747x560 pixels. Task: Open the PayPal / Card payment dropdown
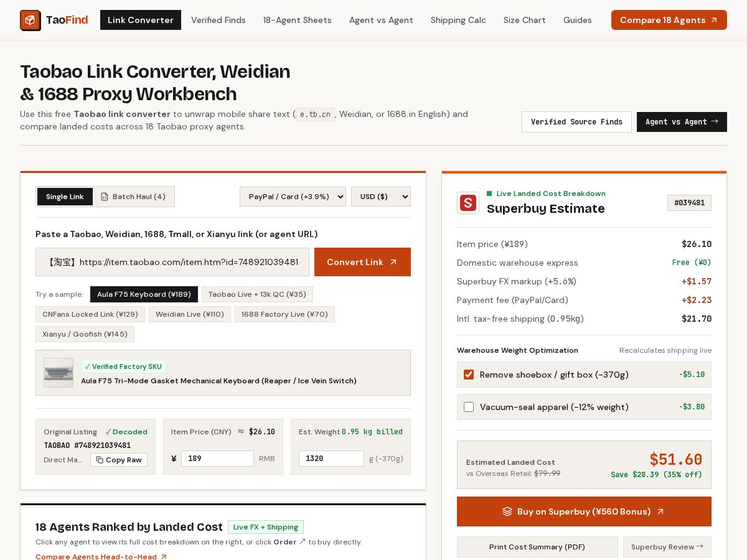click(x=293, y=197)
